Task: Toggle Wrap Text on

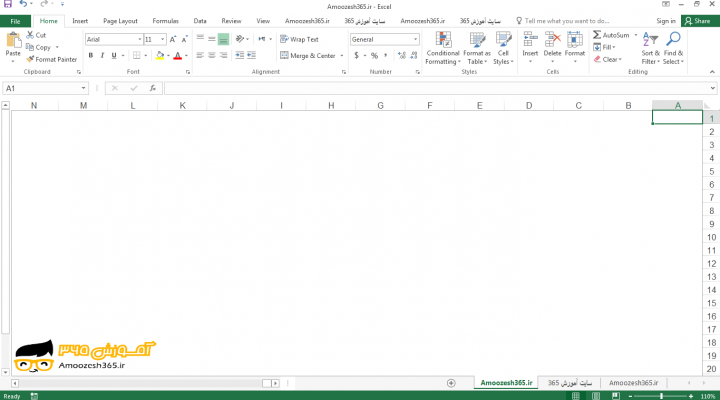Action: click(299, 39)
